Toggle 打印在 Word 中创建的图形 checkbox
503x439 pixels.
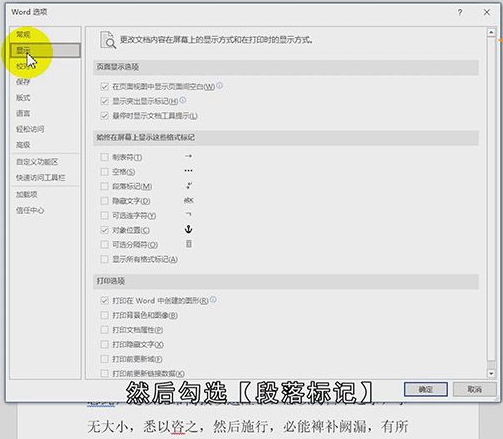pos(104,301)
